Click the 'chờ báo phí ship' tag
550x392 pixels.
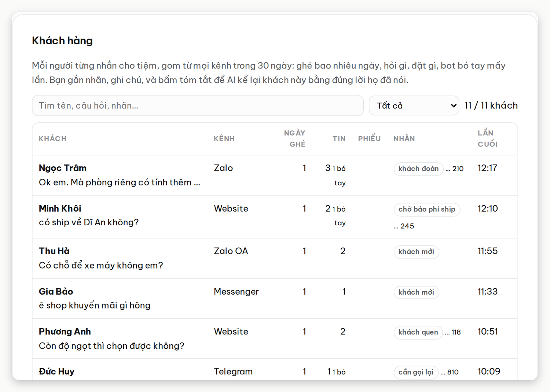(427, 210)
